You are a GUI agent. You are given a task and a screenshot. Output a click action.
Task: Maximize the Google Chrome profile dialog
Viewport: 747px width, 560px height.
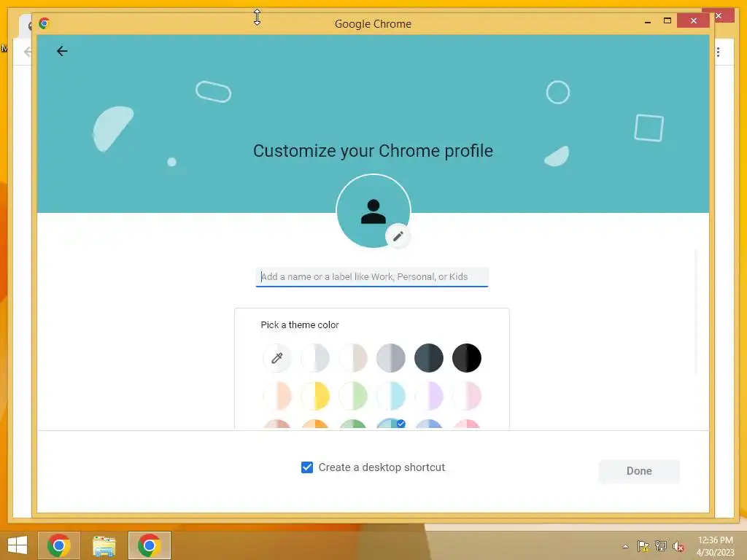coord(667,21)
